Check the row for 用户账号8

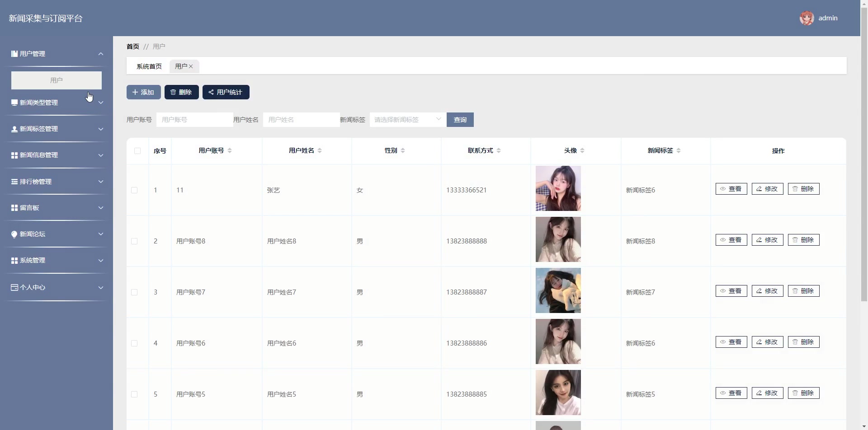coord(134,241)
